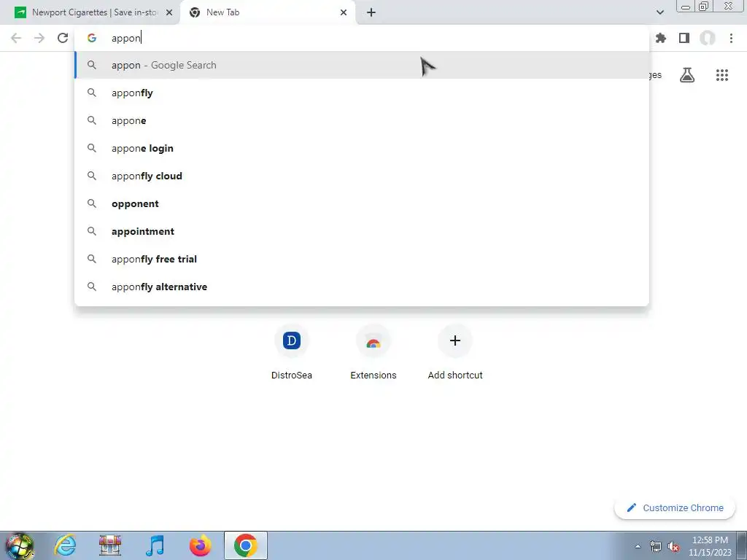
Task: Choose the 'appone' suggestion
Action: pos(362,120)
